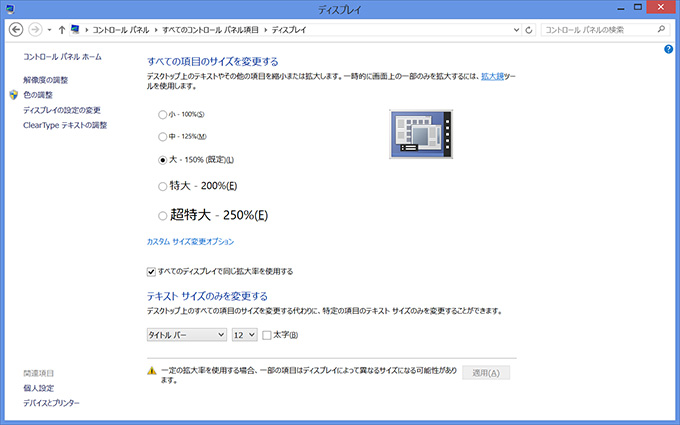
Task: Open カスタム サイズ変更オプション link
Action: [190, 242]
